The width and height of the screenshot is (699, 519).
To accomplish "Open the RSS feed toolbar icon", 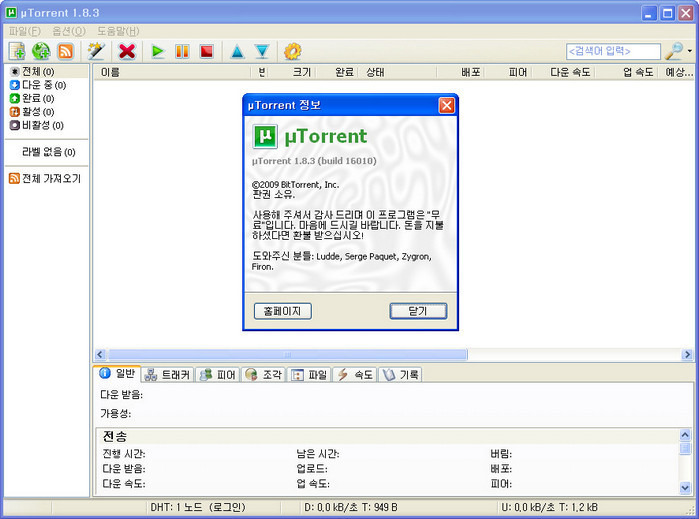I will pos(66,51).
